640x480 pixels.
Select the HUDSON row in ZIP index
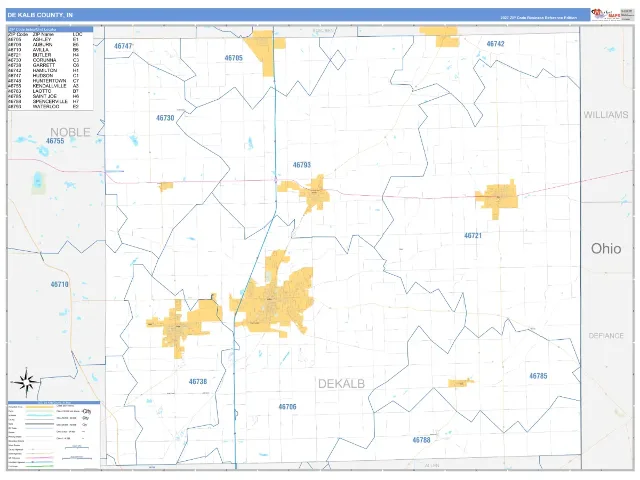tap(44, 76)
